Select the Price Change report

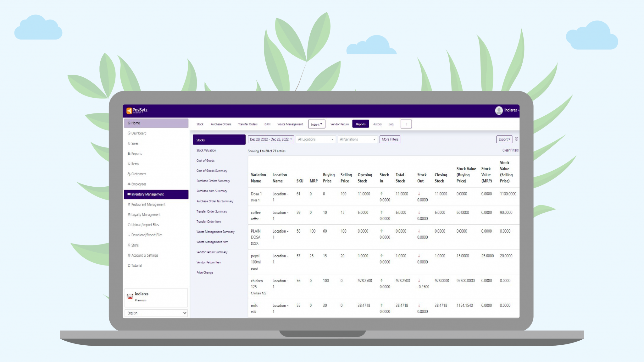click(205, 272)
